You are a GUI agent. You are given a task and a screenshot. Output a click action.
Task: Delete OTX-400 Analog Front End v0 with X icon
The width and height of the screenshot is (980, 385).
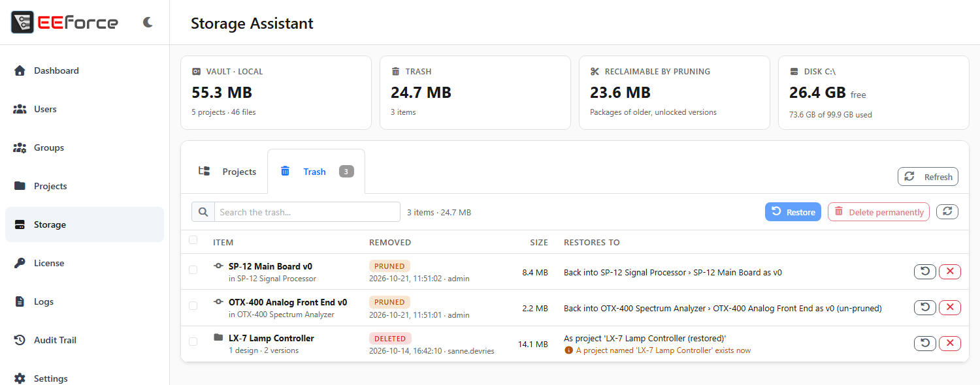[950, 307]
